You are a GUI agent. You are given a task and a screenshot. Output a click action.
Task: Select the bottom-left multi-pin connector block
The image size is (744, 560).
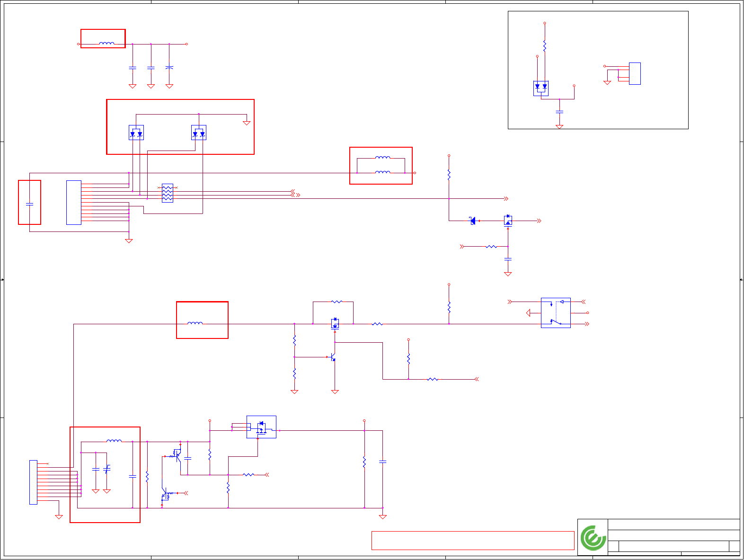pyautogui.click(x=33, y=482)
